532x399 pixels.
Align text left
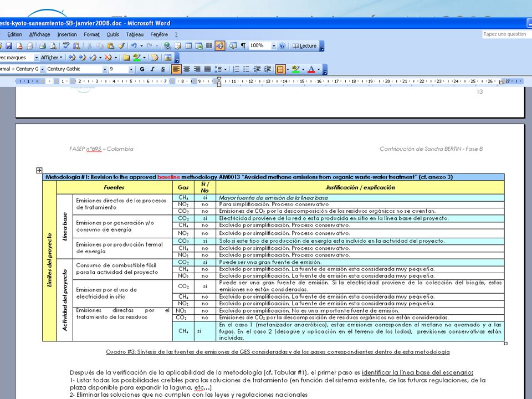click(x=176, y=69)
